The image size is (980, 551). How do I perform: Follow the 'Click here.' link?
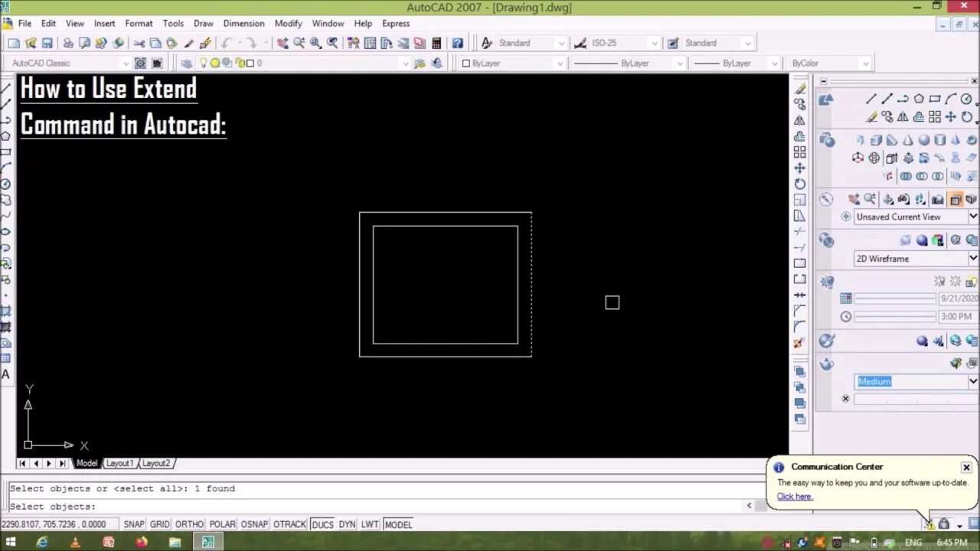[x=795, y=496]
